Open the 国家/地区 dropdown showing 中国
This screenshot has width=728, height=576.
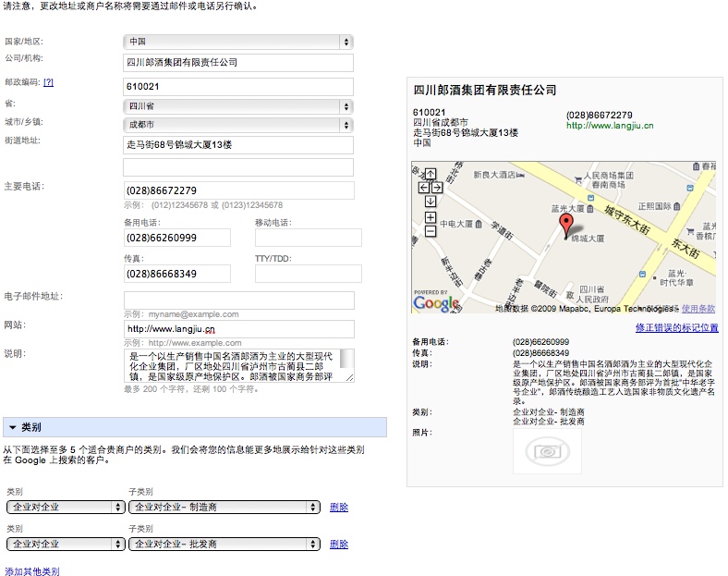(237, 42)
